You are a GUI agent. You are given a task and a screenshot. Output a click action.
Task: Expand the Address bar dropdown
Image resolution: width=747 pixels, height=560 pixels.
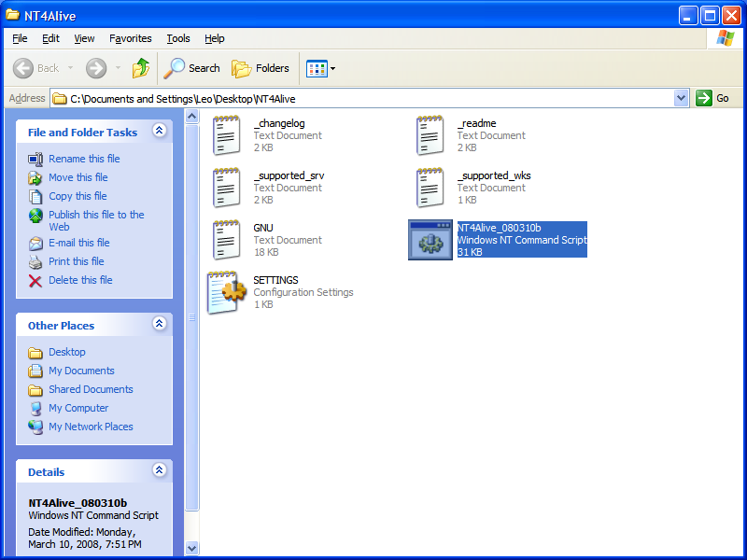682,98
